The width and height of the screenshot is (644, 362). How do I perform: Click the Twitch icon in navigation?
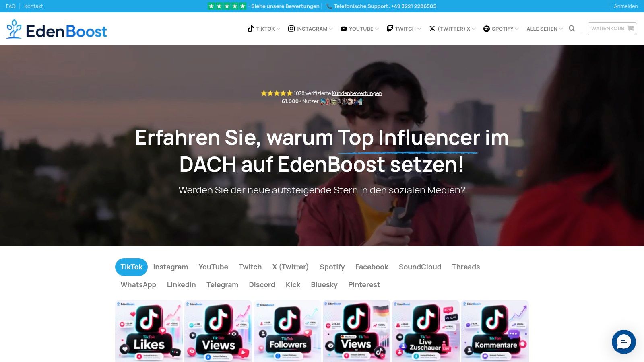click(x=390, y=29)
